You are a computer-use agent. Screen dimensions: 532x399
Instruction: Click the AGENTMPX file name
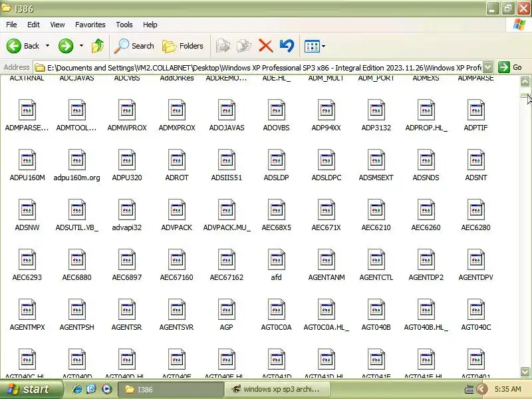27,327
